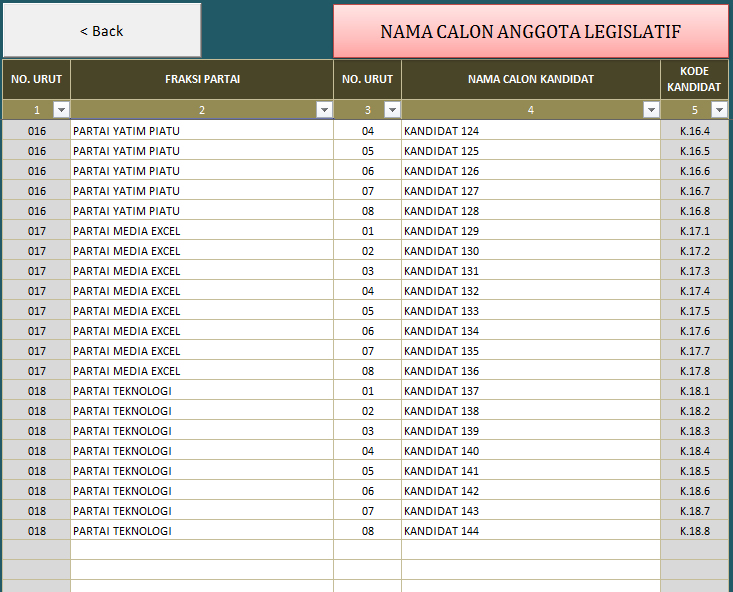Select cell KANDIDAT 132
Viewport: 733px width, 592px height.
pyautogui.click(x=531, y=291)
